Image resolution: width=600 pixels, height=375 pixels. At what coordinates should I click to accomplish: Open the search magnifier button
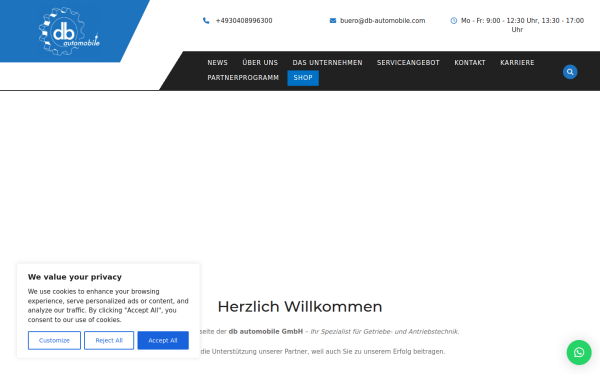pos(570,72)
